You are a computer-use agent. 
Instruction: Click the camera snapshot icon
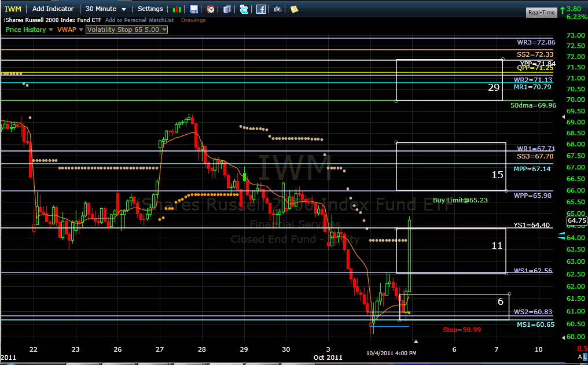pos(277,9)
